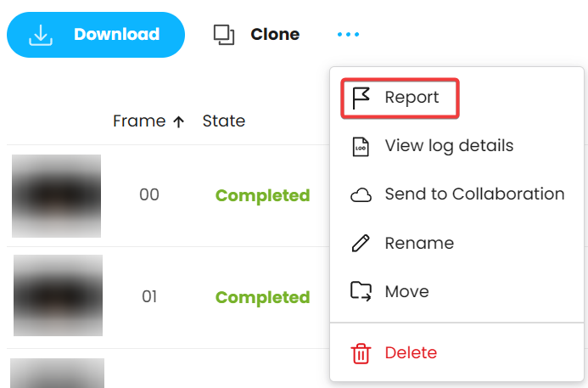
Task: Click the Download button
Action: (96, 35)
